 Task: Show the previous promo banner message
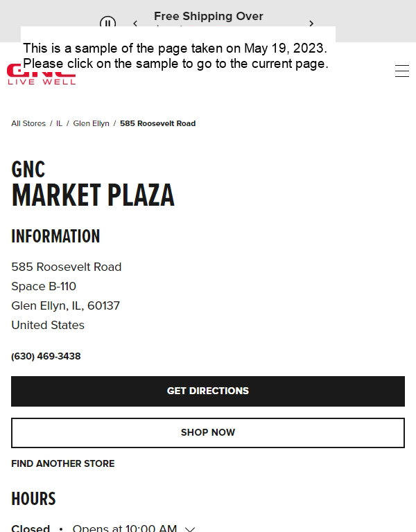pos(135,23)
